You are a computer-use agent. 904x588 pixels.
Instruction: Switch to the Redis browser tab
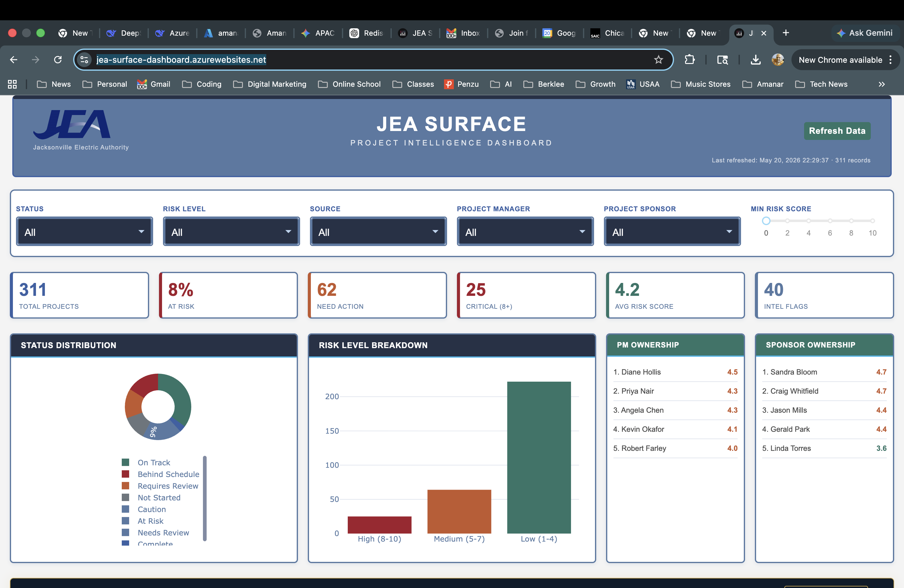point(367,33)
